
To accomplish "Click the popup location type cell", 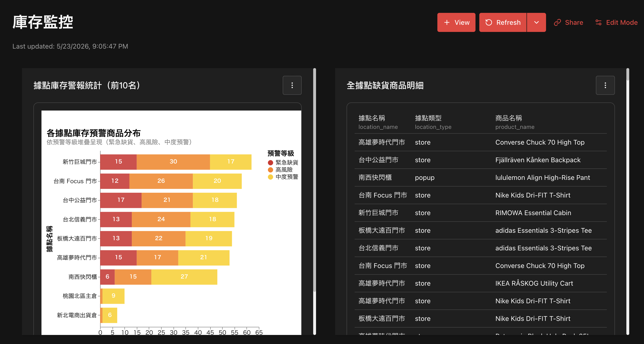I will click(424, 178).
